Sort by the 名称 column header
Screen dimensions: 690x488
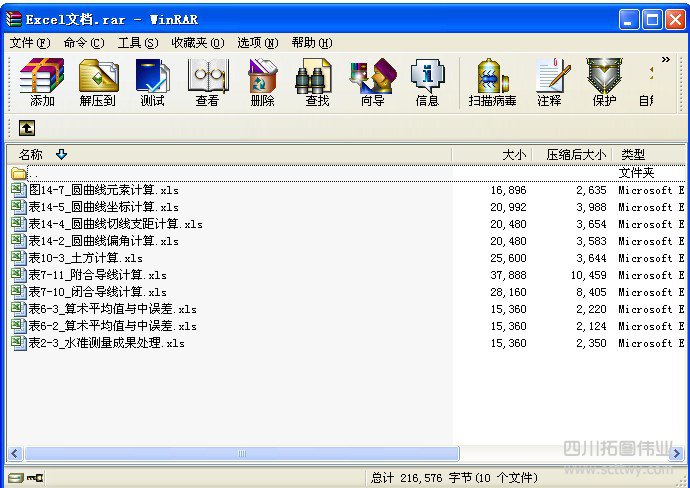[x=229, y=154]
